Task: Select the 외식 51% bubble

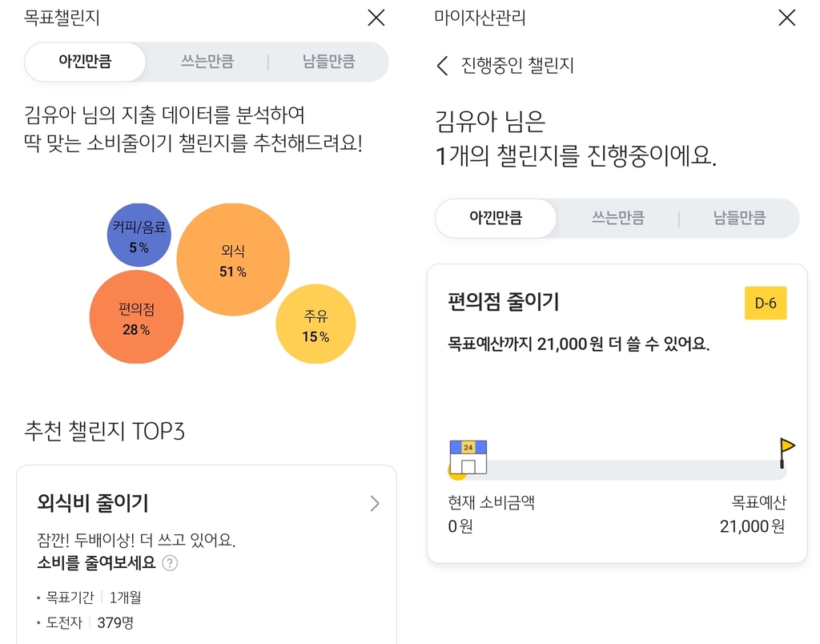Action: (x=232, y=260)
